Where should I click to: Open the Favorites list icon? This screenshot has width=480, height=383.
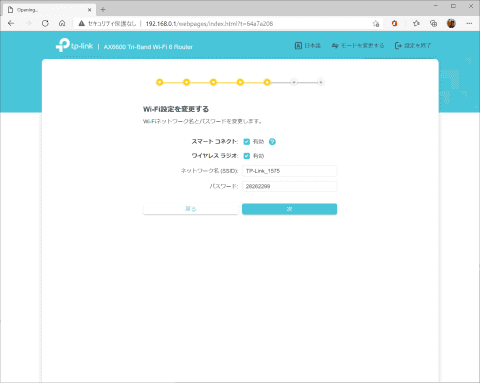[x=416, y=23]
